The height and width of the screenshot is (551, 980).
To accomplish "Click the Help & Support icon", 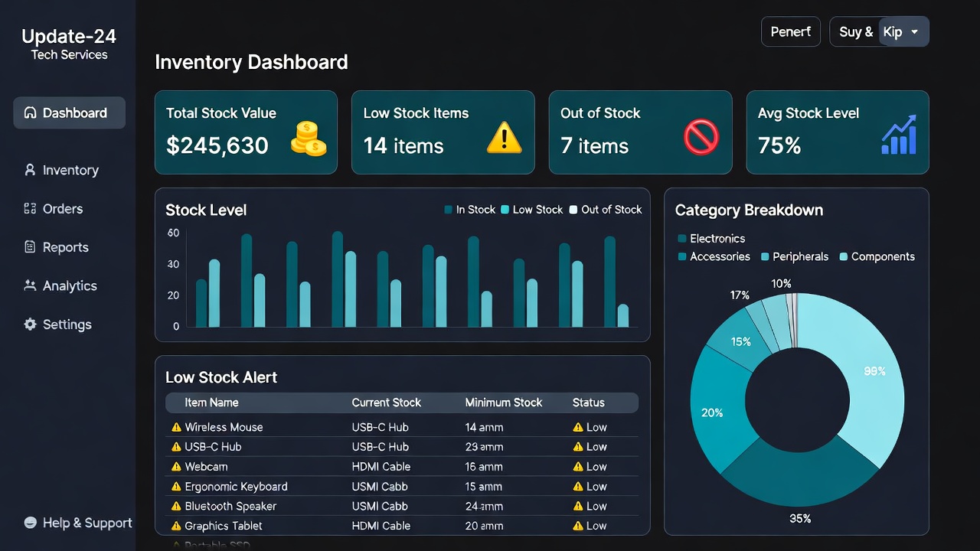I will click(x=29, y=523).
